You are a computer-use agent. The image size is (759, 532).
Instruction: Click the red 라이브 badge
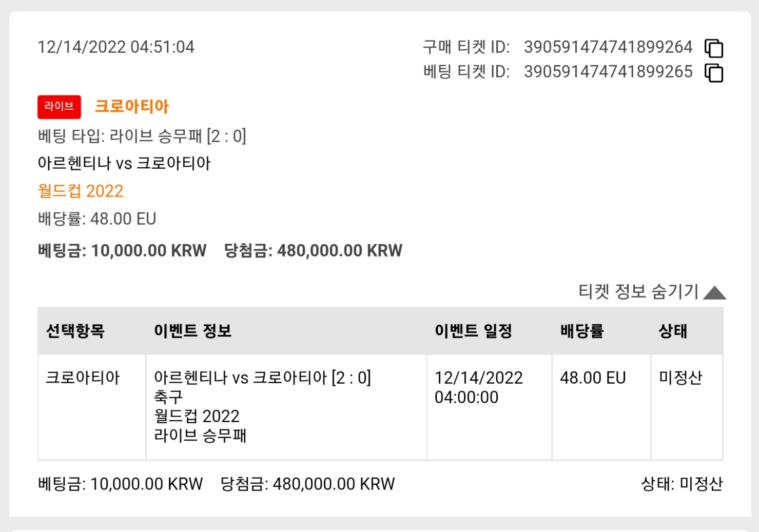(59, 106)
